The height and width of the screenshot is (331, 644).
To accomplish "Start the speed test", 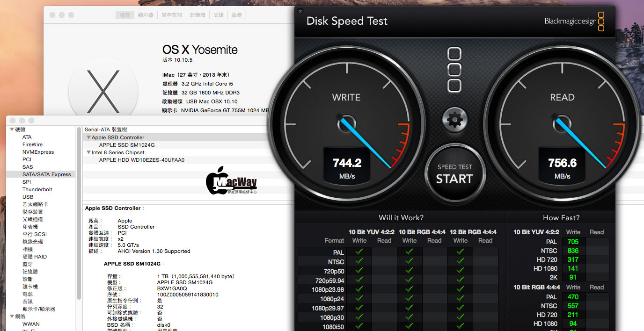I will coord(454,173).
